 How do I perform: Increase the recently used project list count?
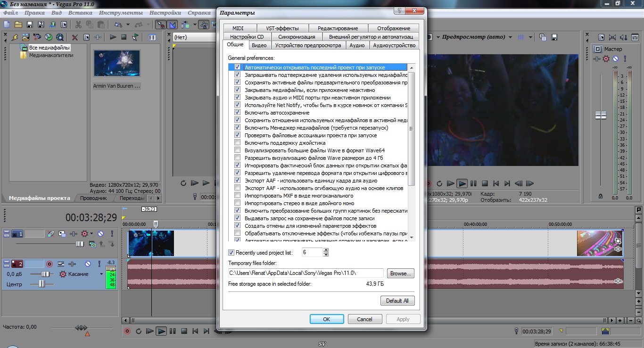tap(326, 250)
